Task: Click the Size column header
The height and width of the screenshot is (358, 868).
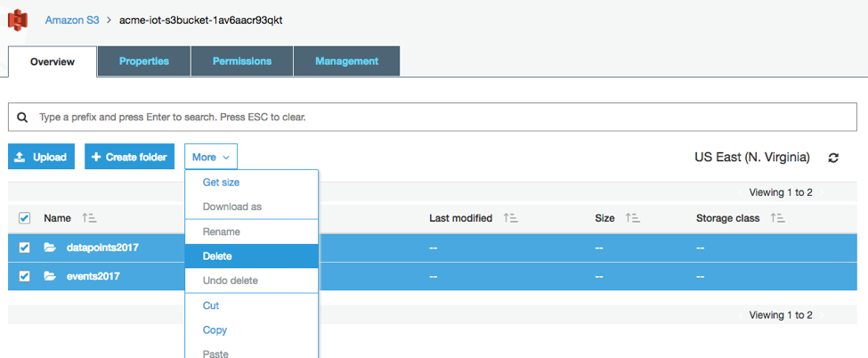Action: pos(605,218)
